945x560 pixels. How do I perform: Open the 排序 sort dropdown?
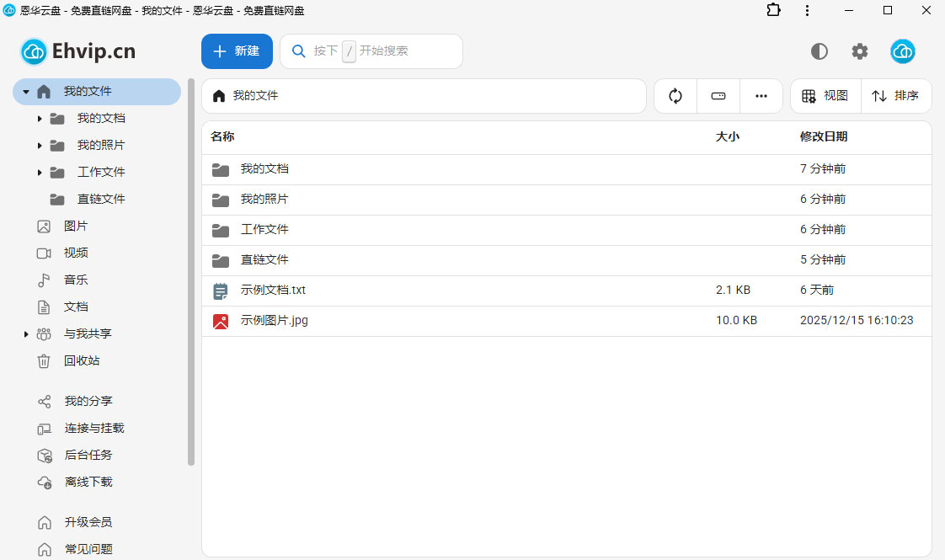(x=896, y=96)
